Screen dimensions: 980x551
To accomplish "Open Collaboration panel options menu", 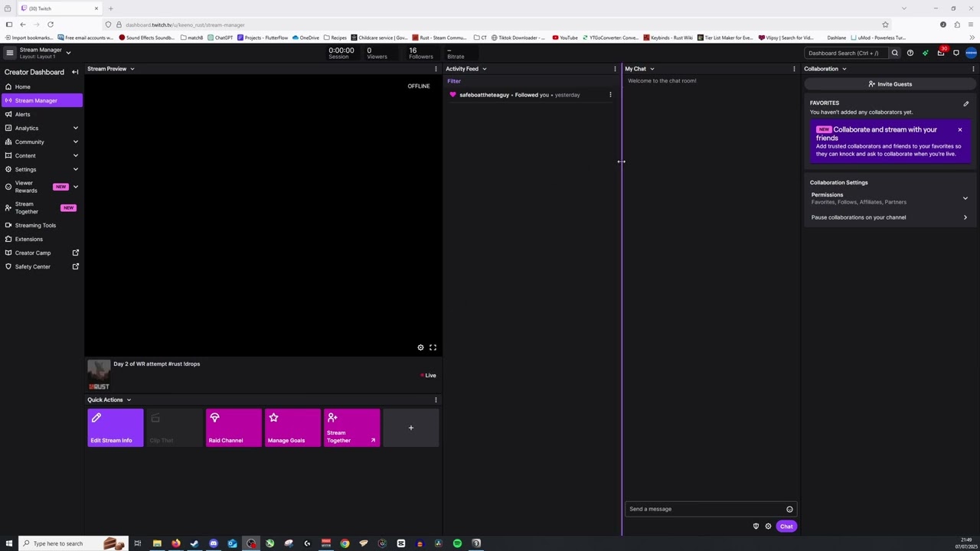I will point(973,69).
